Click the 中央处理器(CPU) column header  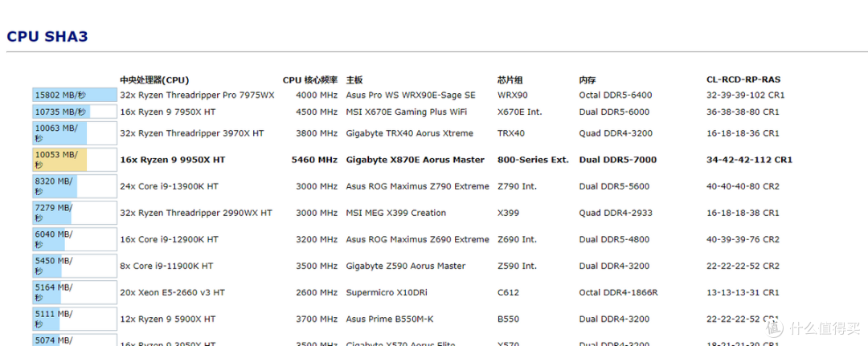pos(154,80)
